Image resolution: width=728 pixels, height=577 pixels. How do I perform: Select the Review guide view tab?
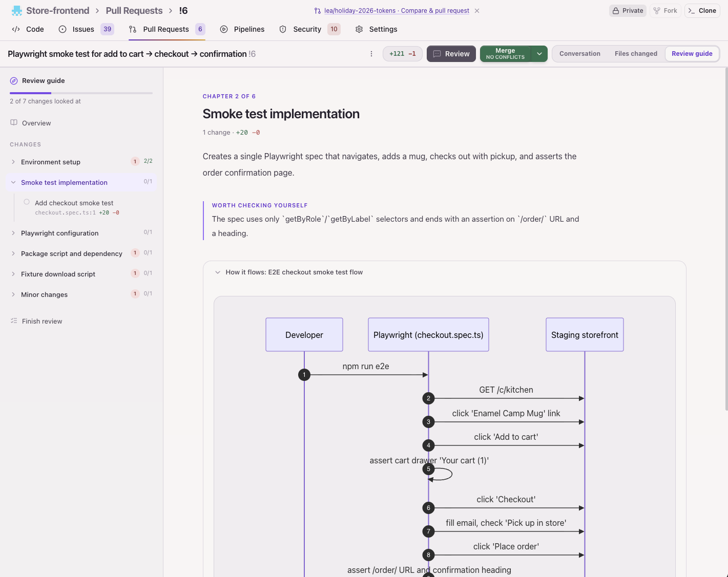pyautogui.click(x=692, y=54)
